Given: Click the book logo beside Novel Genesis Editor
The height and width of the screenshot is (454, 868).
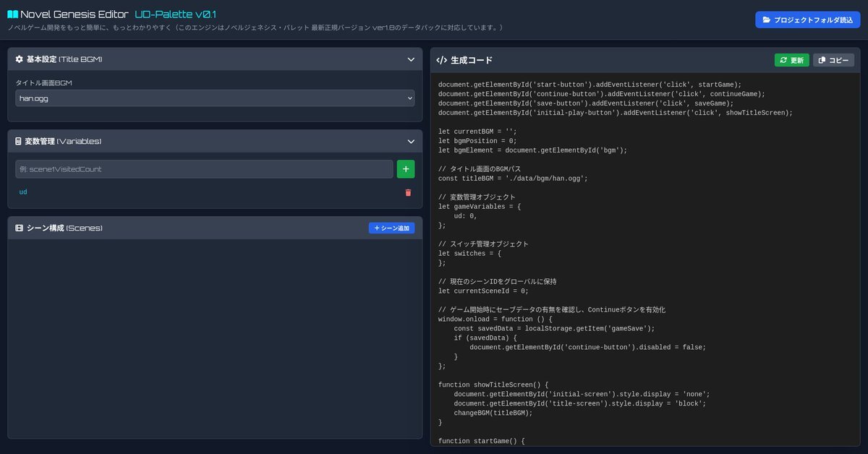Looking at the screenshot, I should (x=13, y=14).
